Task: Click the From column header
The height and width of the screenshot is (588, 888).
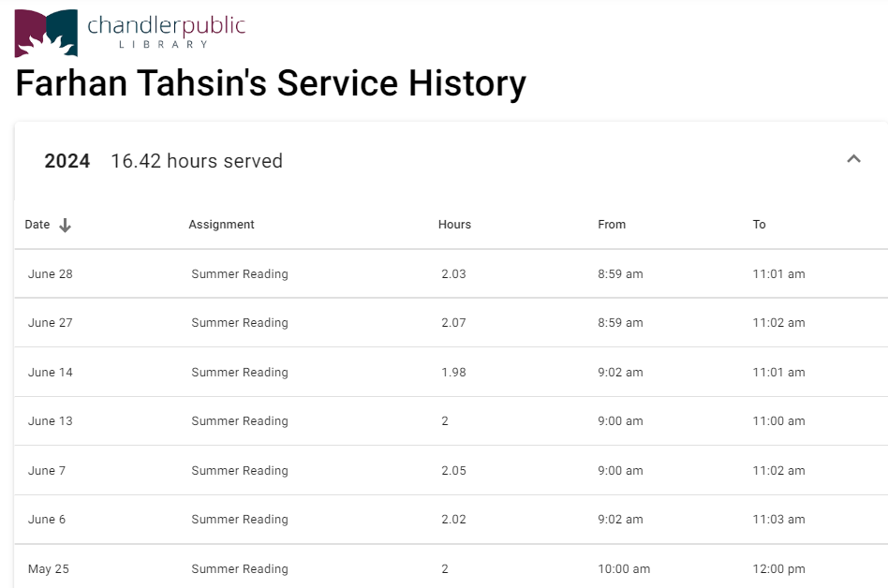Action: [x=612, y=225]
